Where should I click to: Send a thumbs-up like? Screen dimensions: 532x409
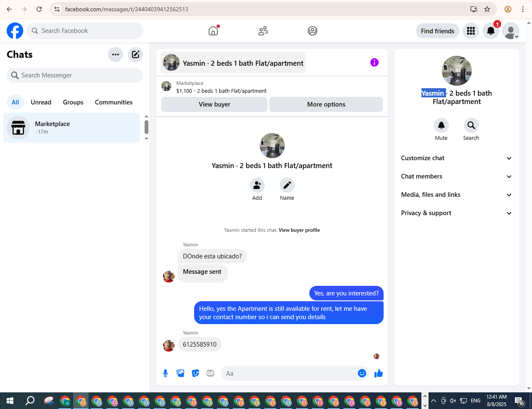(x=379, y=373)
